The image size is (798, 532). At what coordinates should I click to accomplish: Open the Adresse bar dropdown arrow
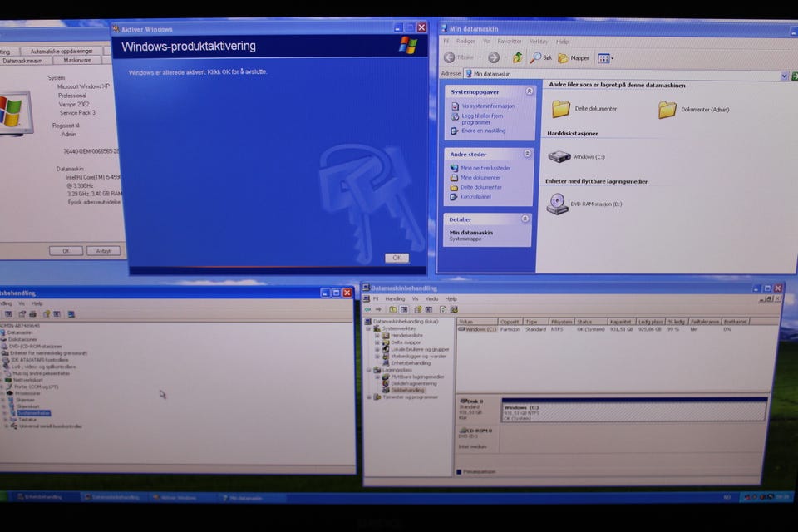[x=784, y=76]
